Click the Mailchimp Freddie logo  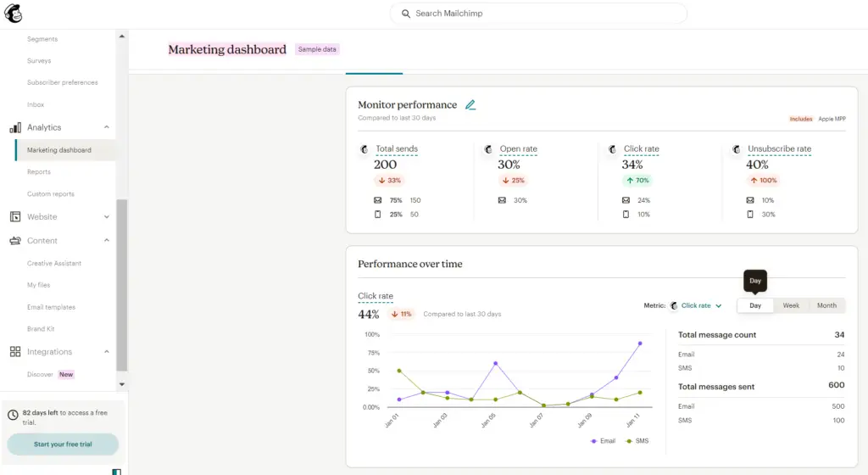click(14, 14)
